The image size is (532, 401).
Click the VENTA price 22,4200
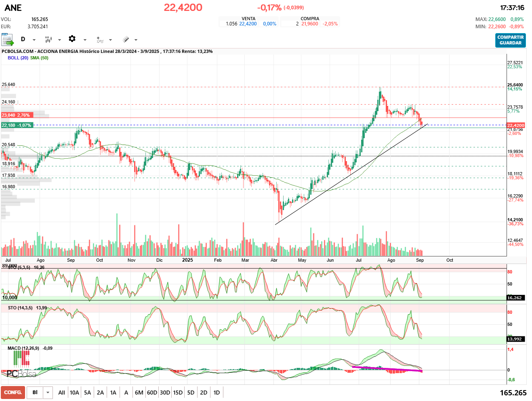(248, 24)
